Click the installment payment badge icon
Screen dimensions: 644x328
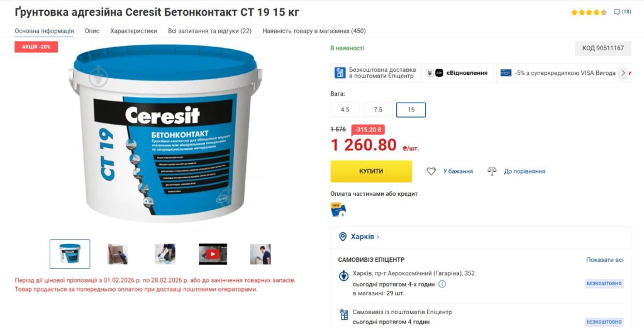pos(338,209)
